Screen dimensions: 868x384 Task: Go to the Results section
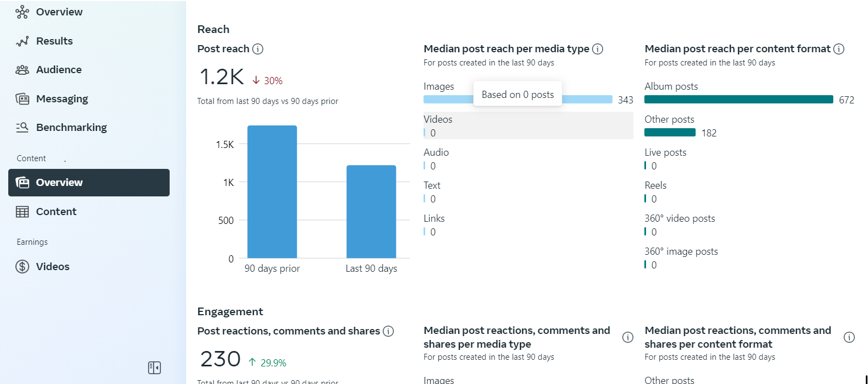[54, 41]
